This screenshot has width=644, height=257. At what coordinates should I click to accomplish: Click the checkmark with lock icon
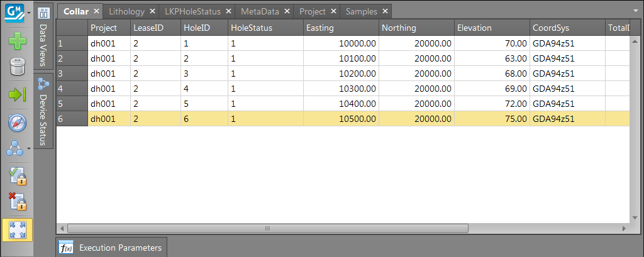(17, 176)
